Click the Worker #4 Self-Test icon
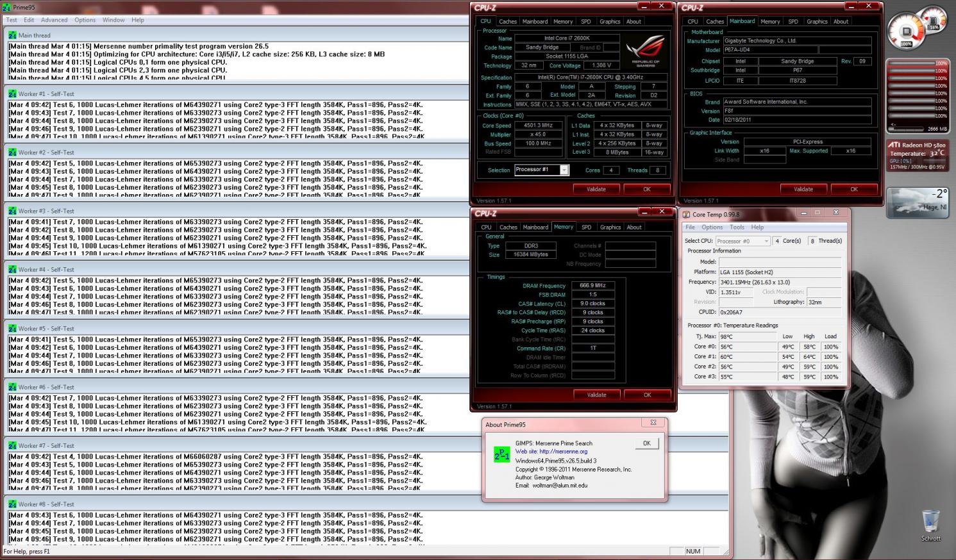Screen dimensions: 956x560 point(13,270)
